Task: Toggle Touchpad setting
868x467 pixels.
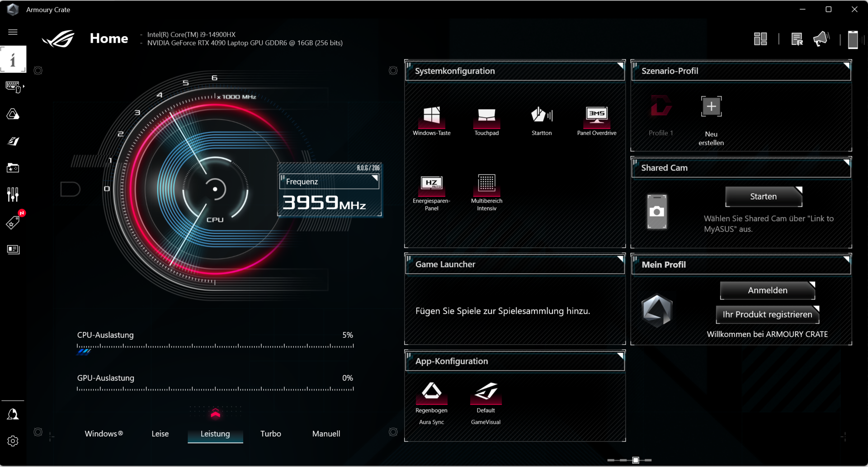Action: (486, 121)
